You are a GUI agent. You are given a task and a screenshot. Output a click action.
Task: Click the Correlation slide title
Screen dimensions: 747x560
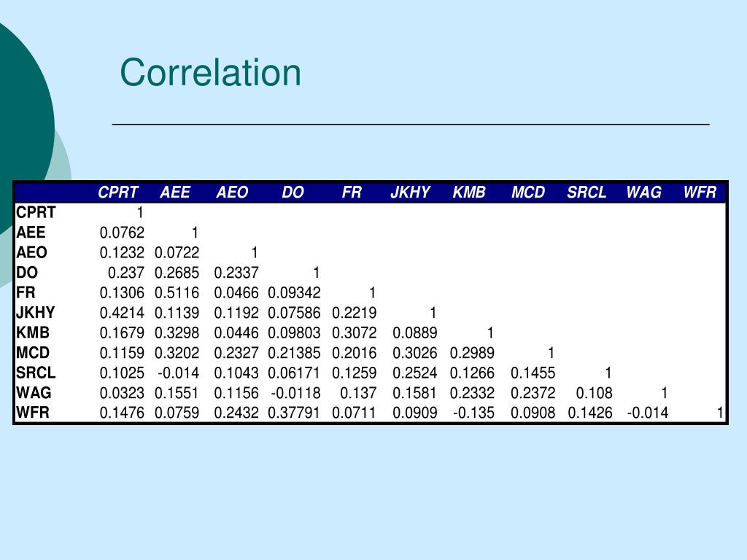tap(210, 73)
